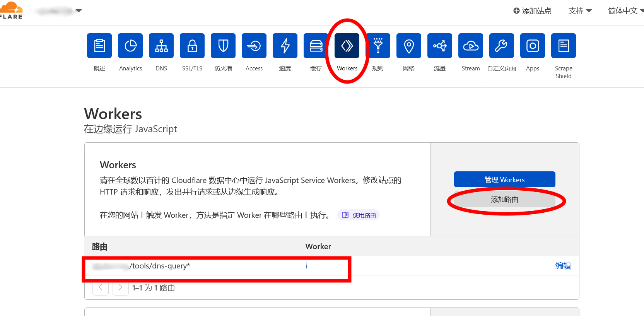Click the Analytics pie chart icon
Image resolution: width=644 pixels, height=316 pixels.
point(130,46)
